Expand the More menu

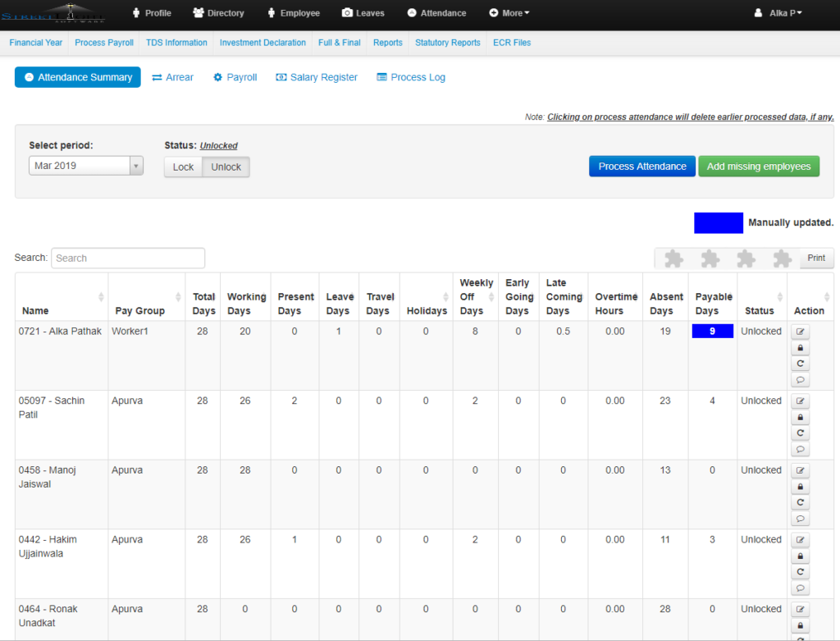pos(509,13)
